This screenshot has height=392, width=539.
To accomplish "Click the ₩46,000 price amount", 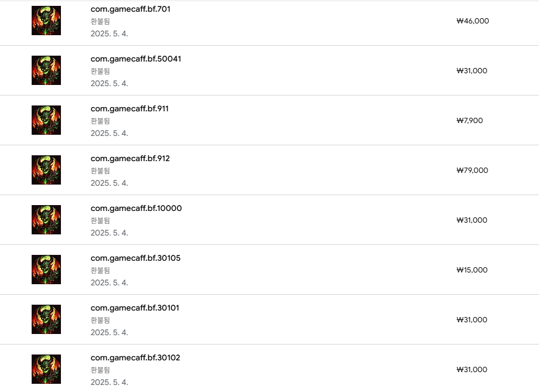I will point(472,21).
